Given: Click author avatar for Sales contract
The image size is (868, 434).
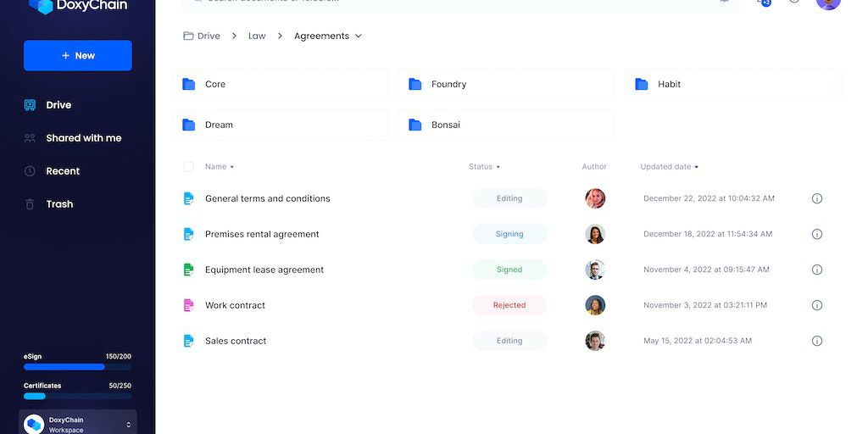Looking at the screenshot, I should pos(595,341).
